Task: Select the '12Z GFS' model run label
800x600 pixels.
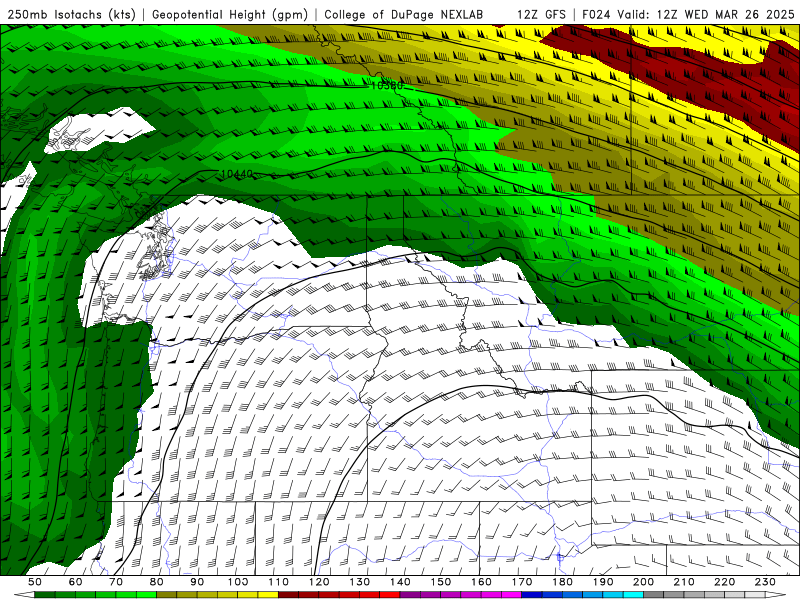Action: (x=541, y=14)
